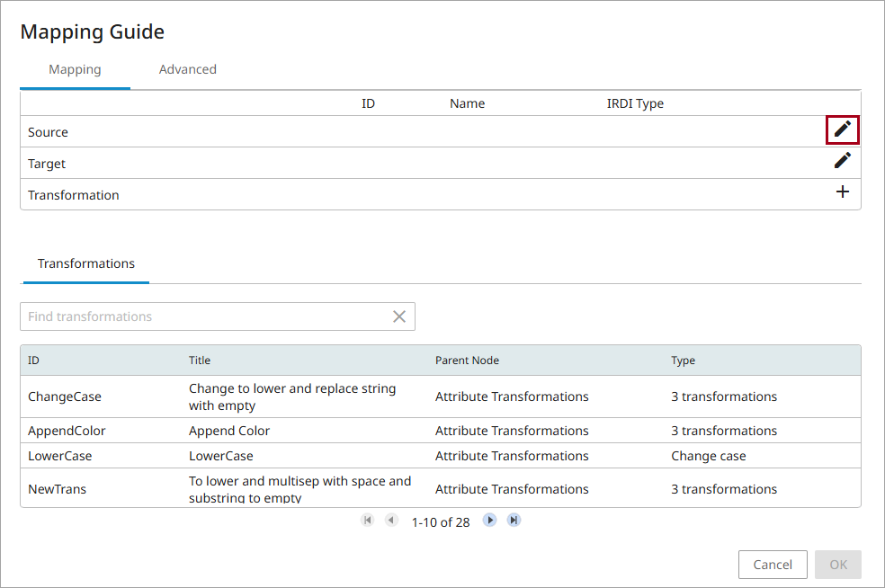Image resolution: width=885 pixels, height=588 pixels.
Task: Jump to last page of transformations
Action: [x=514, y=521]
